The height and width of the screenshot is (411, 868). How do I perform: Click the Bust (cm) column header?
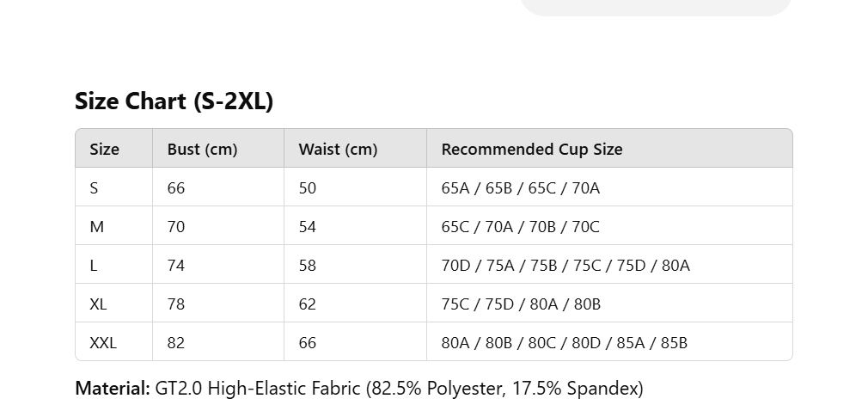click(202, 149)
